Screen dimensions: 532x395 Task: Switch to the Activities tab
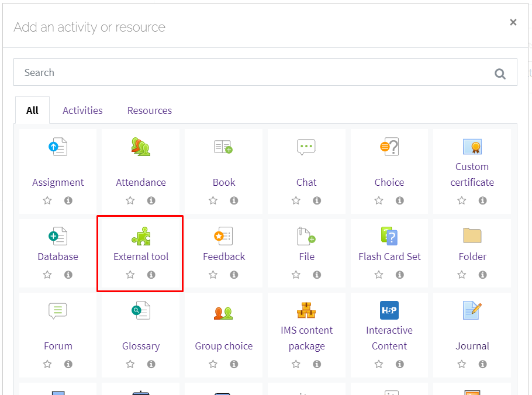click(x=82, y=110)
